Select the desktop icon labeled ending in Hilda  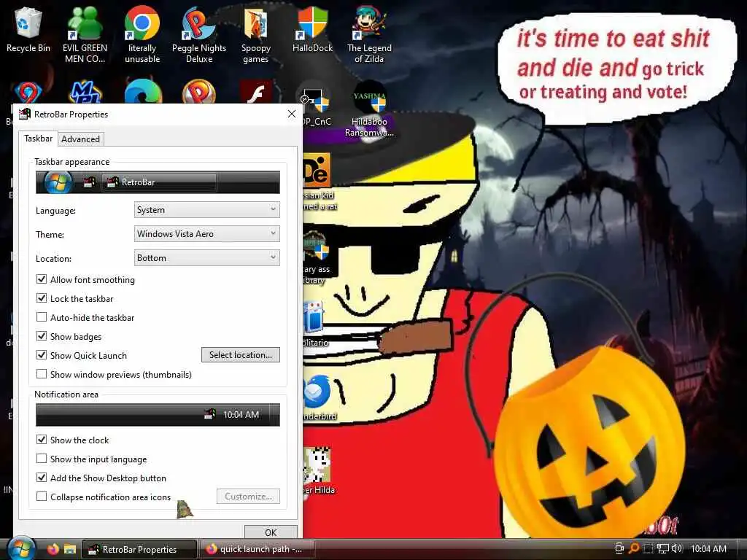point(318,470)
